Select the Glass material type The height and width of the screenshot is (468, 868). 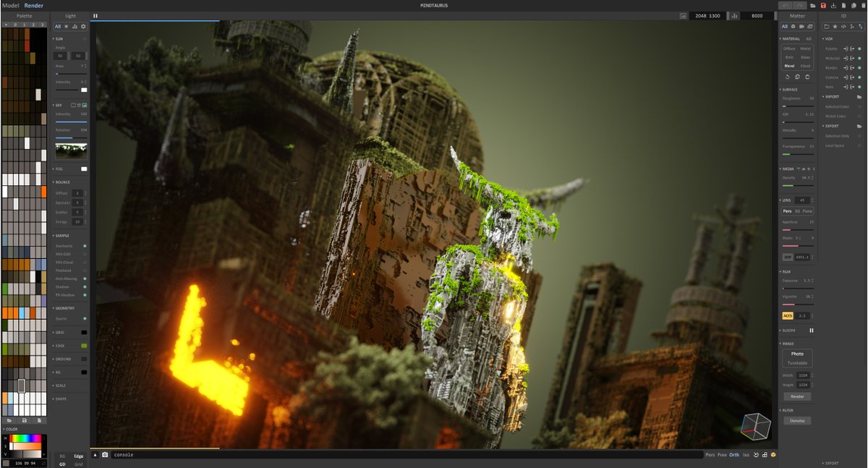805,57
